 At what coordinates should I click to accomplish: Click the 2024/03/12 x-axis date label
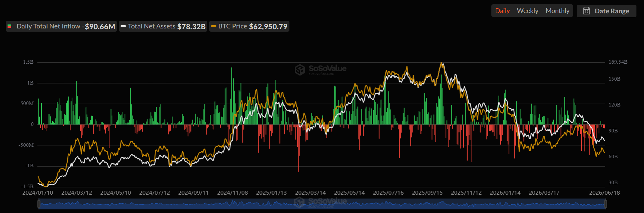[77, 193]
